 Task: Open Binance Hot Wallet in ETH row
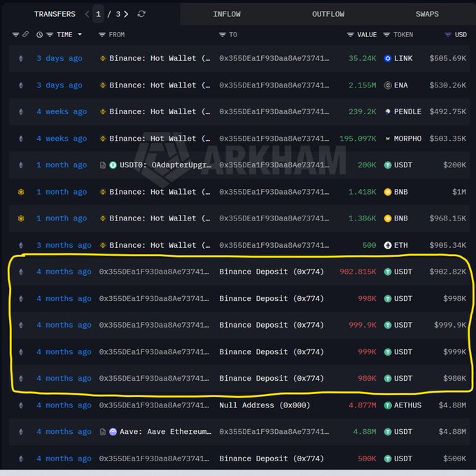(x=160, y=245)
